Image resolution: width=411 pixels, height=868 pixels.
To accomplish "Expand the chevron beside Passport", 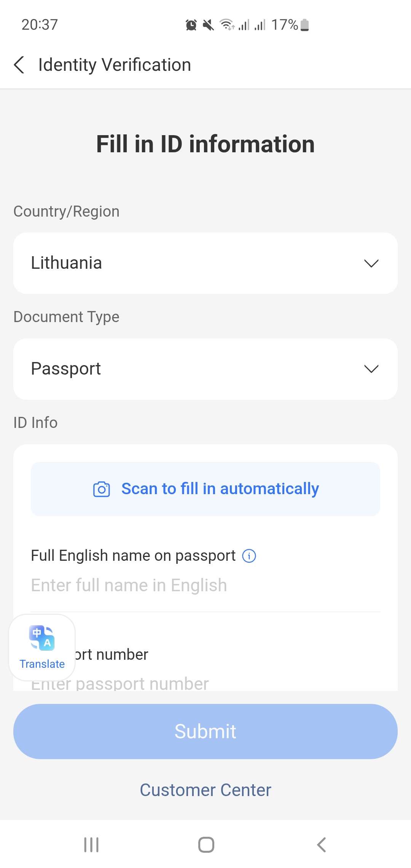I will point(371,368).
